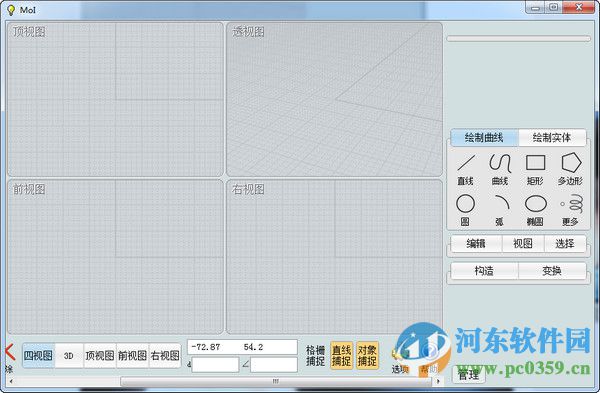Click the 管理 button
This screenshot has height=393, width=600.
click(x=469, y=375)
